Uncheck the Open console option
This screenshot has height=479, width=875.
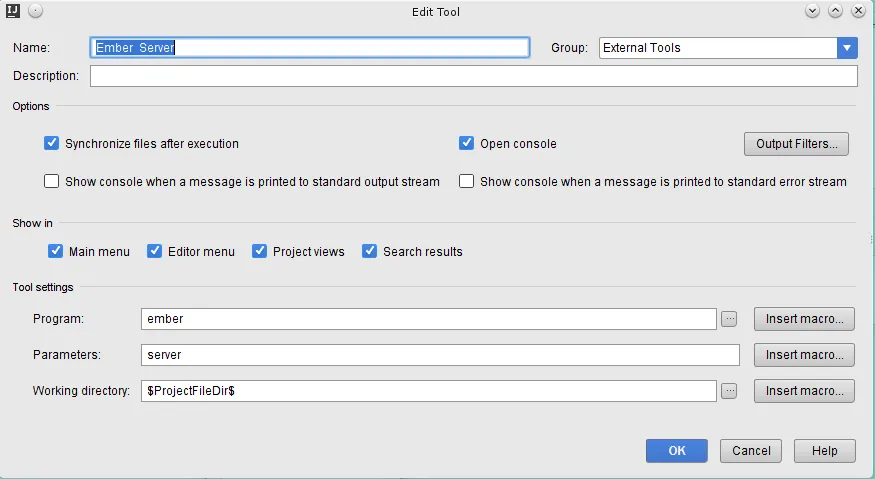[467, 143]
